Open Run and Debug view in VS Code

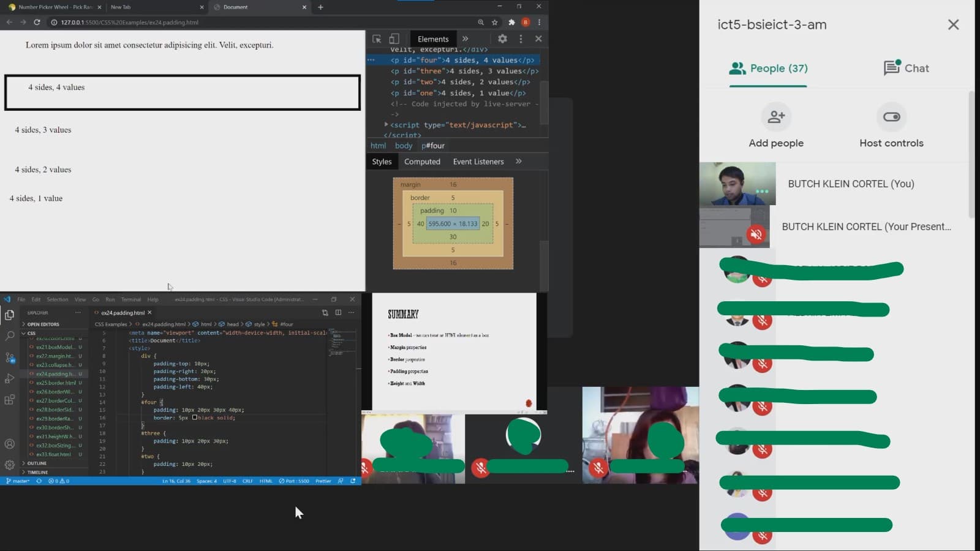click(x=9, y=378)
